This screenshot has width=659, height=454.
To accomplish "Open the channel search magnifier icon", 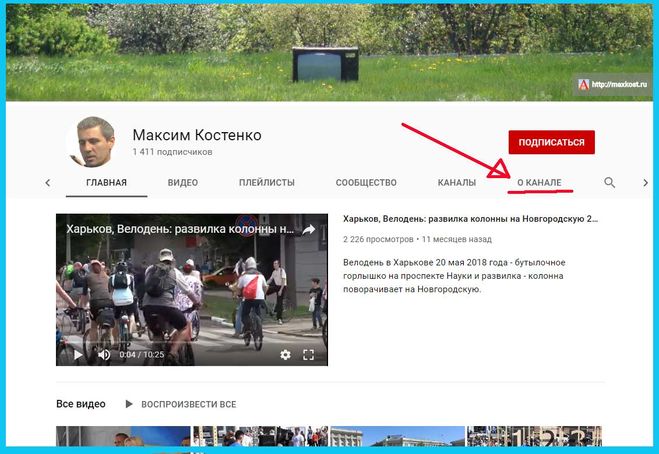I will (610, 183).
